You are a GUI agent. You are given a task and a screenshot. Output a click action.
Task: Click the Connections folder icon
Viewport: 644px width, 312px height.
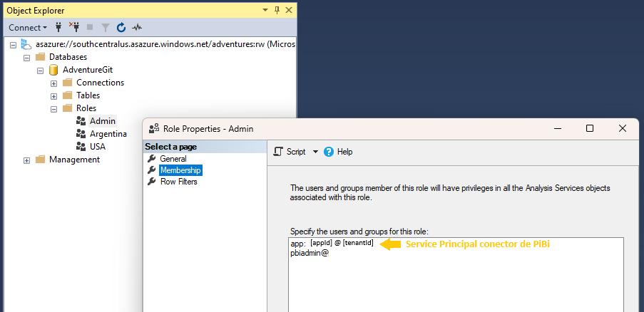(x=67, y=83)
